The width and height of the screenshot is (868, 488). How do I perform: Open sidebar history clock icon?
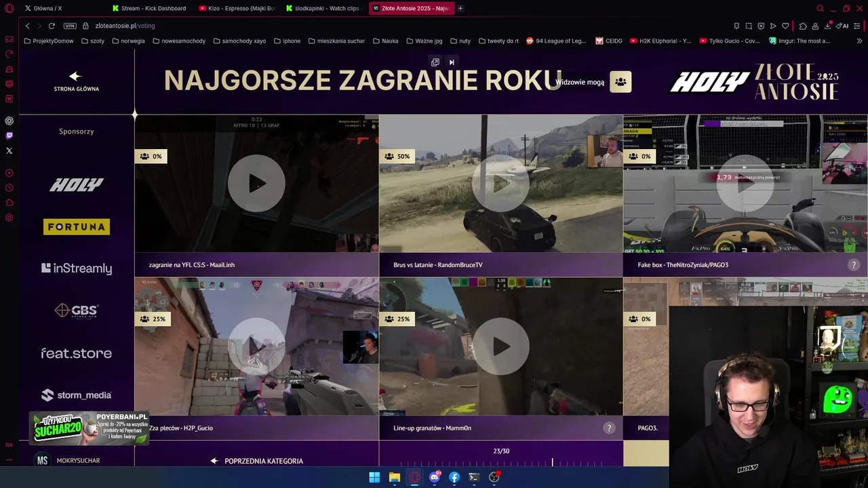pyautogui.click(x=9, y=188)
